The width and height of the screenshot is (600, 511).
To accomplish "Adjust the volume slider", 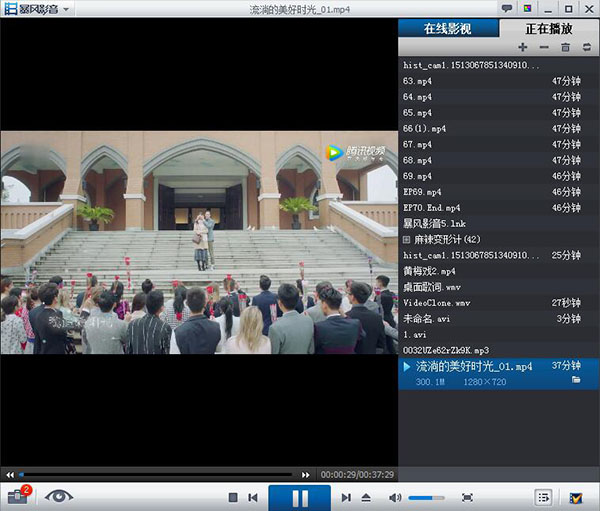I will point(426,498).
